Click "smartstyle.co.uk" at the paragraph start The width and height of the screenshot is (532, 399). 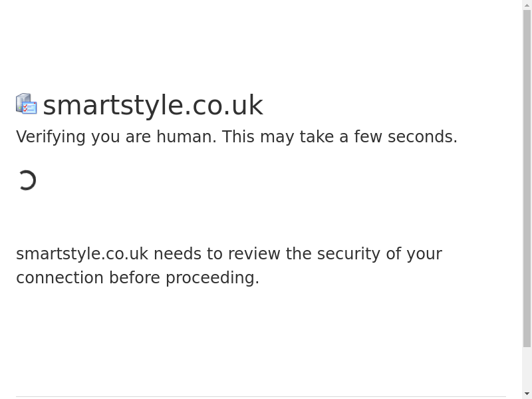pyautogui.click(x=82, y=254)
